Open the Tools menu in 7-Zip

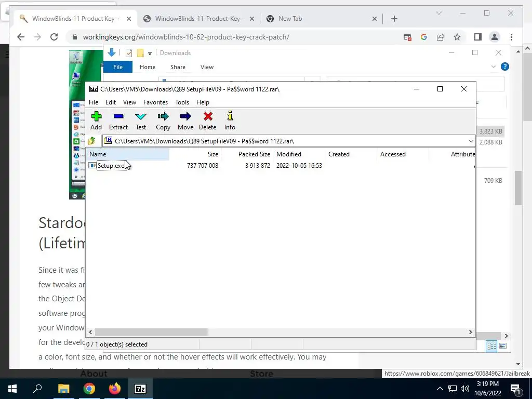pyautogui.click(x=182, y=102)
